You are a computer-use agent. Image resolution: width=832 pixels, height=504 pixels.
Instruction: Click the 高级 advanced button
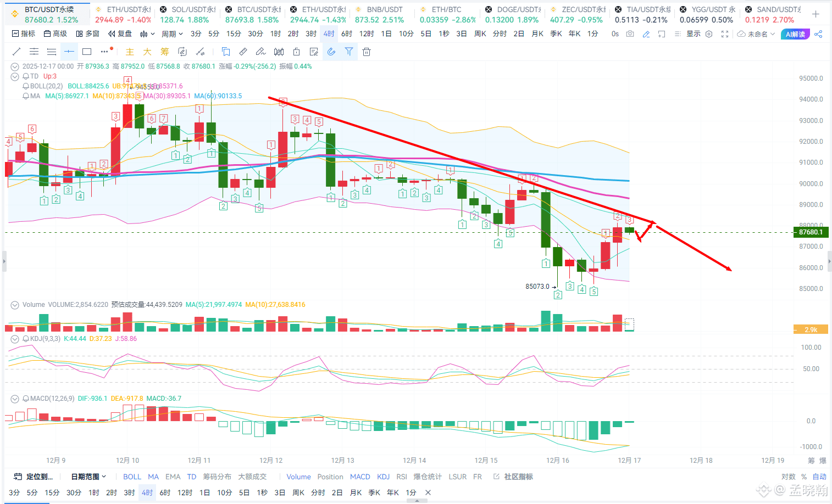[56, 34]
